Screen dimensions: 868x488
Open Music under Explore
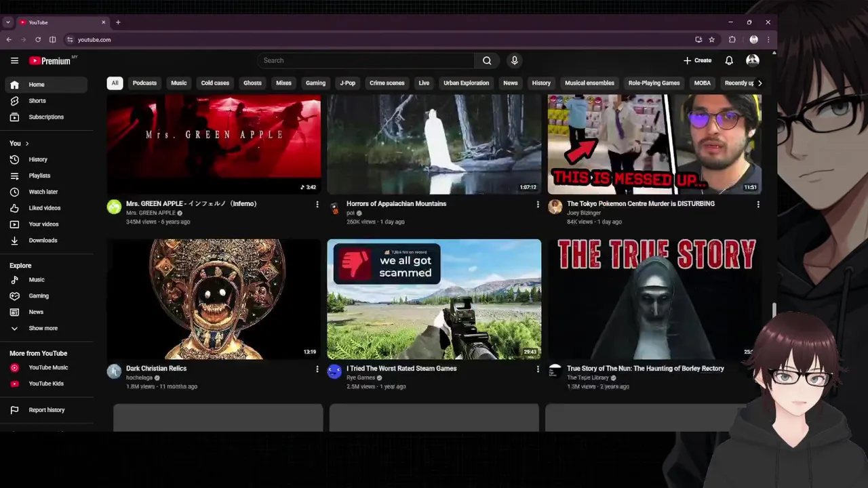click(46, 280)
